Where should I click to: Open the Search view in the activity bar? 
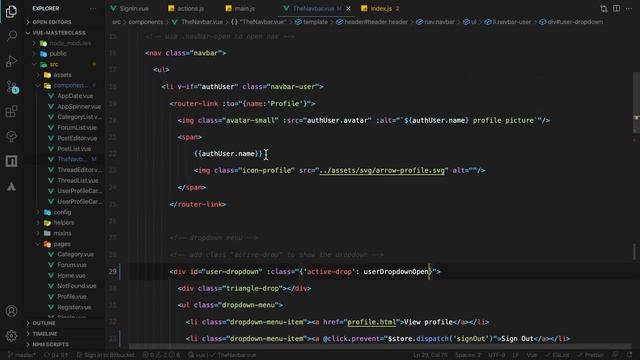pos(11,36)
